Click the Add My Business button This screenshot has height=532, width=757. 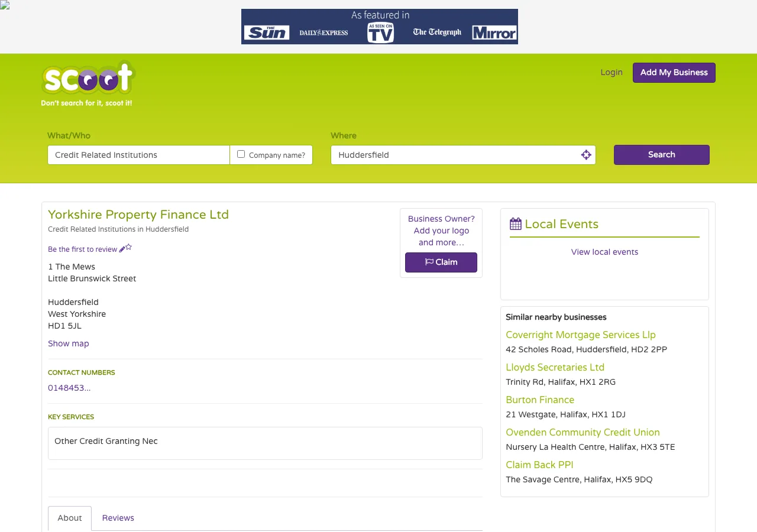[x=674, y=72]
